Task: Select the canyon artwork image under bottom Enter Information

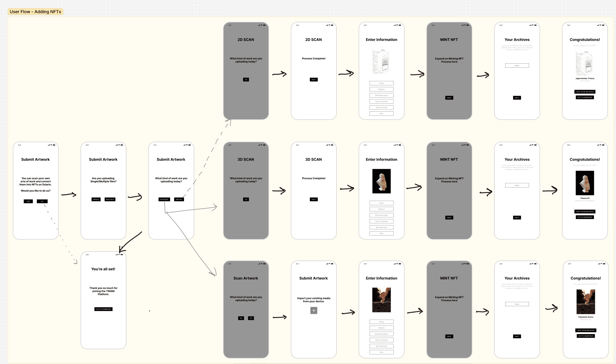Action: [381, 300]
